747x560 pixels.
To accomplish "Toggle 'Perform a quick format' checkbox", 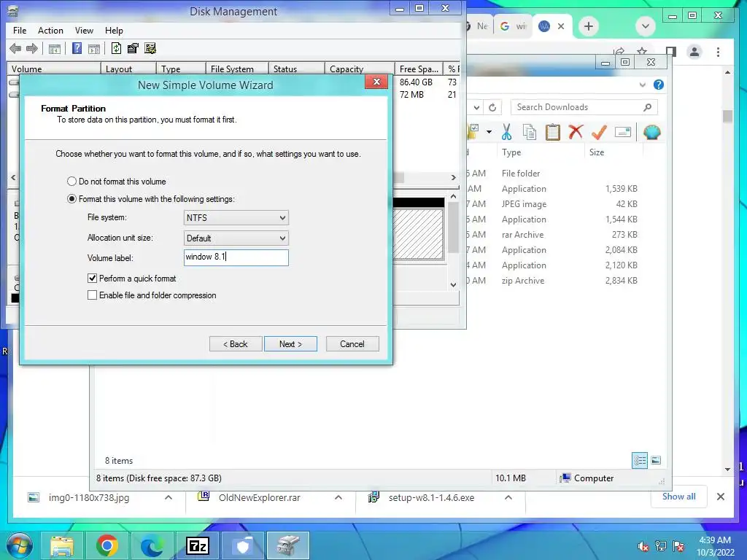I will [93, 278].
